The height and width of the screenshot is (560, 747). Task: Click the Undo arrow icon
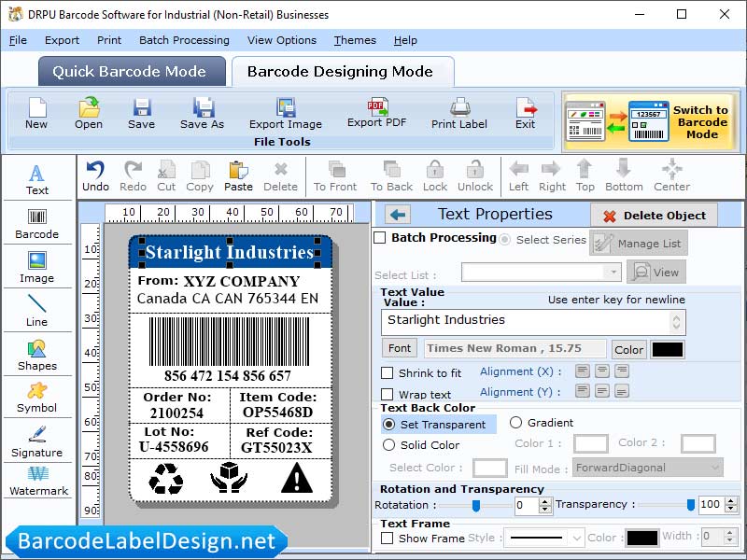tap(95, 170)
